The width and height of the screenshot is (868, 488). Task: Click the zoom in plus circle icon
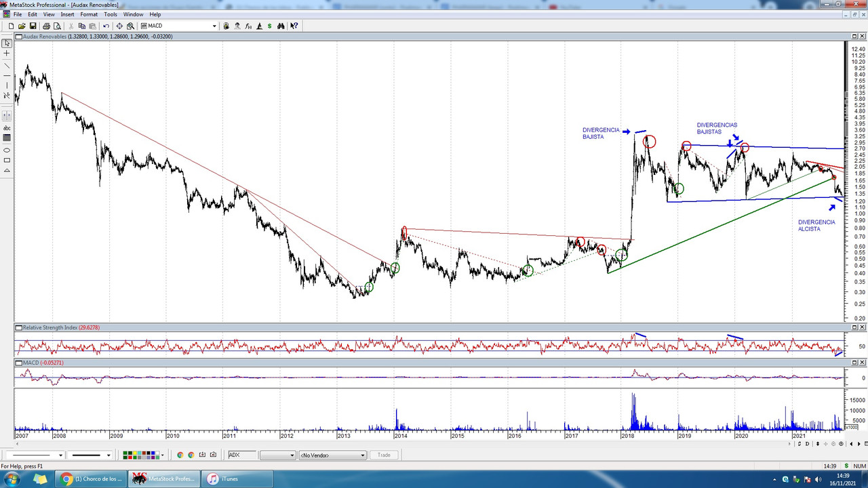click(841, 444)
